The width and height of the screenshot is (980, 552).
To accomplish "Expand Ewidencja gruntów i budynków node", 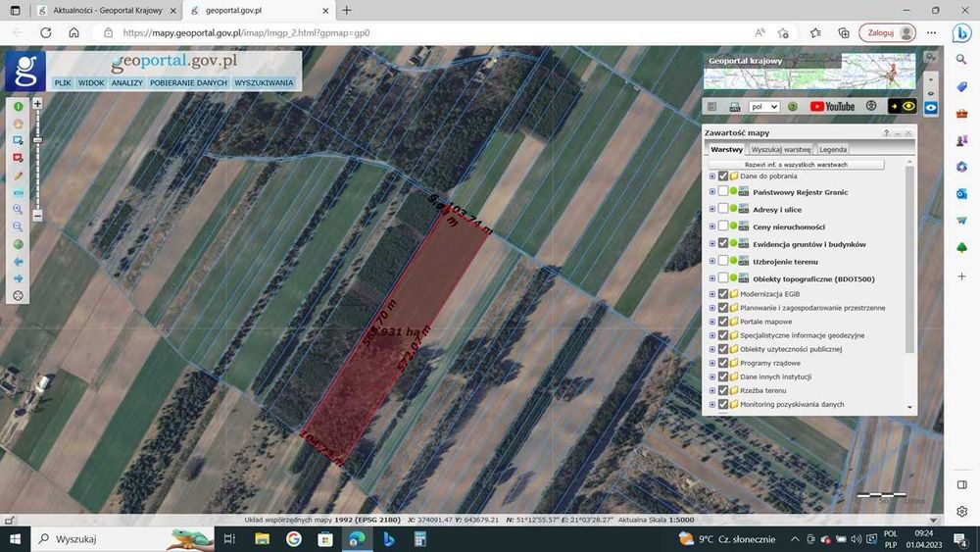I will click(x=711, y=244).
